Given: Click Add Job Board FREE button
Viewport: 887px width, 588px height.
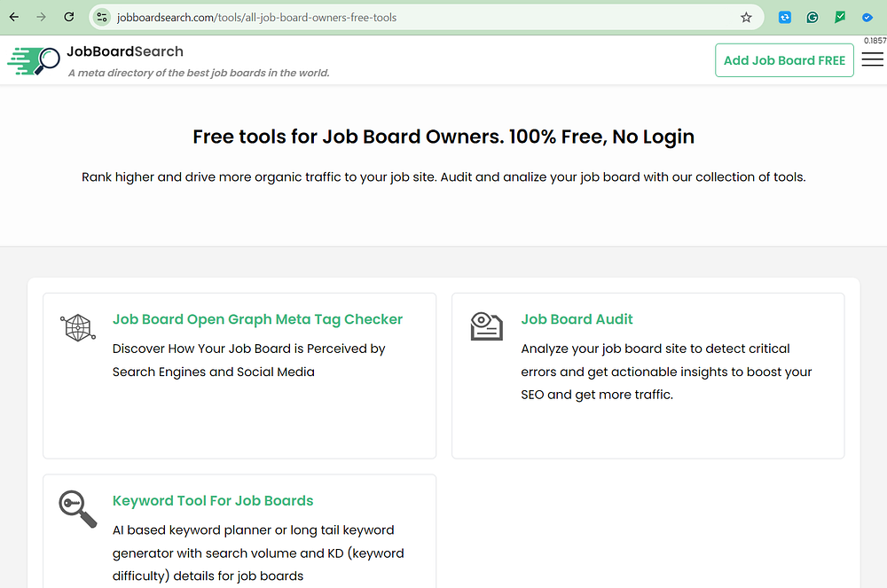Looking at the screenshot, I should pyautogui.click(x=784, y=60).
